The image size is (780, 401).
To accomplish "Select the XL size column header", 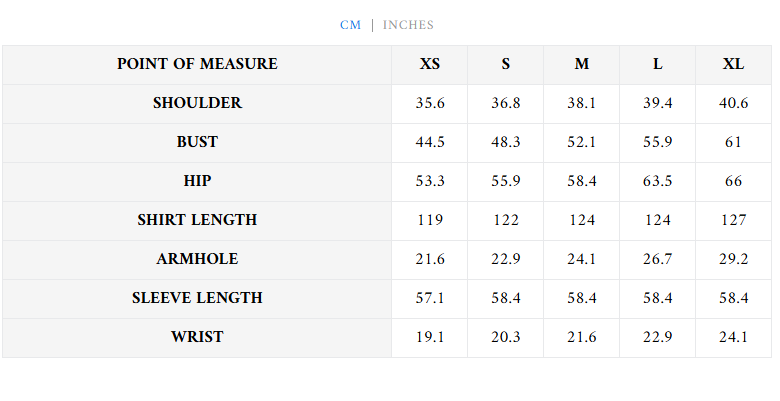I will (x=734, y=64).
